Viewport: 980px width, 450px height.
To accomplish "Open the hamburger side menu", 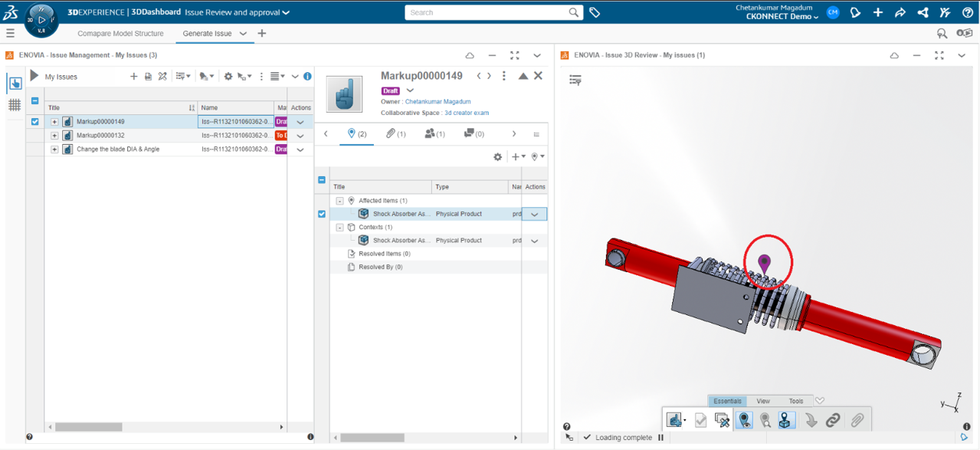I will pyautogui.click(x=10, y=34).
